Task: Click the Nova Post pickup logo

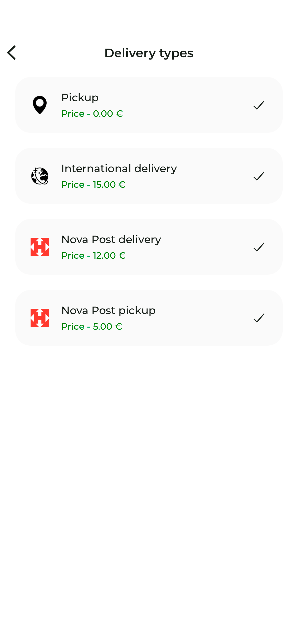Action: point(40,318)
